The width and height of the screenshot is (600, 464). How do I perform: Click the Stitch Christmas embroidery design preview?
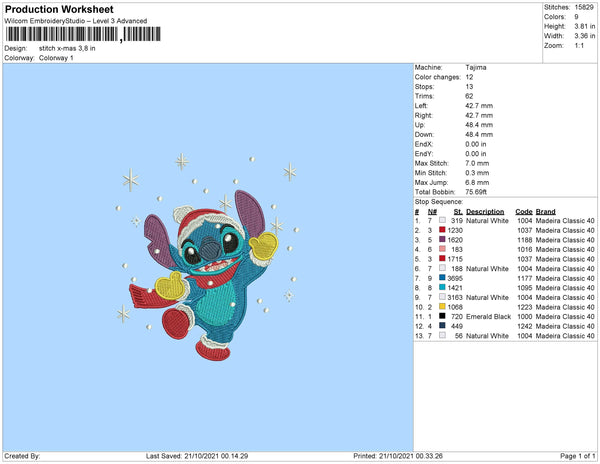pos(208,256)
